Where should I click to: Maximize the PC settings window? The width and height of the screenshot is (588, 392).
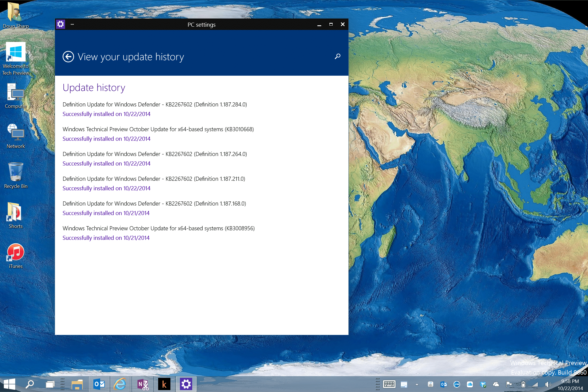(x=331, y=24)
